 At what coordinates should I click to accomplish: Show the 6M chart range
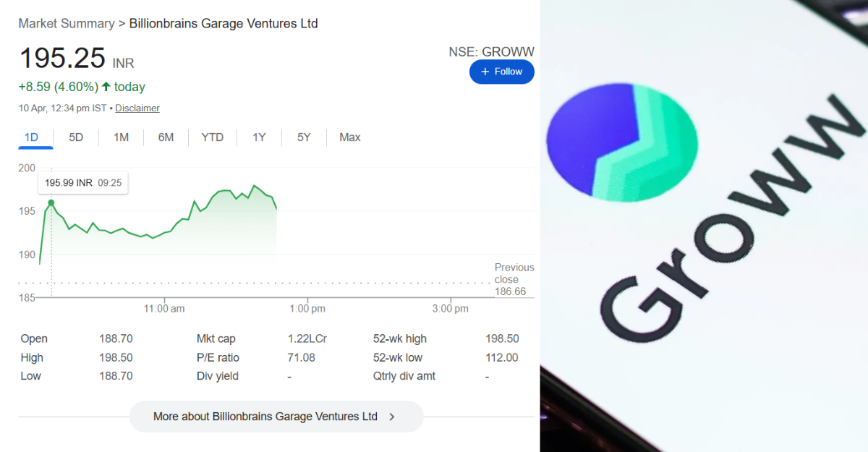[x=166, y=137]
